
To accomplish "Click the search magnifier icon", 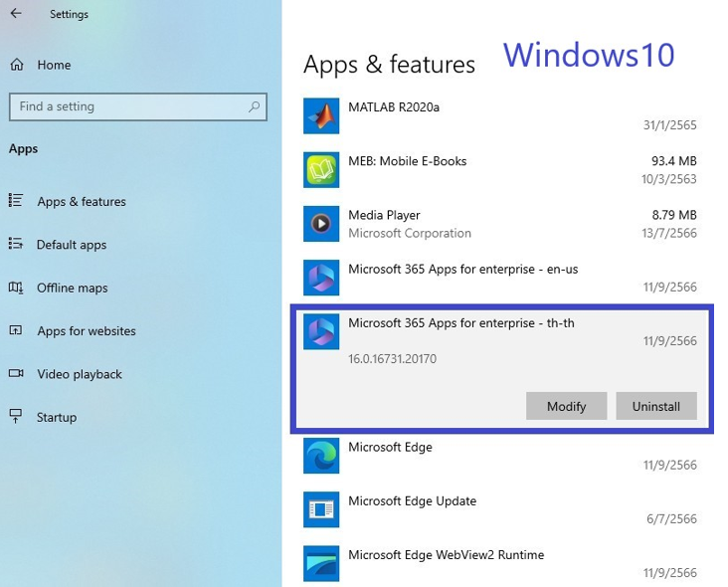I will [x=255, y=106].
